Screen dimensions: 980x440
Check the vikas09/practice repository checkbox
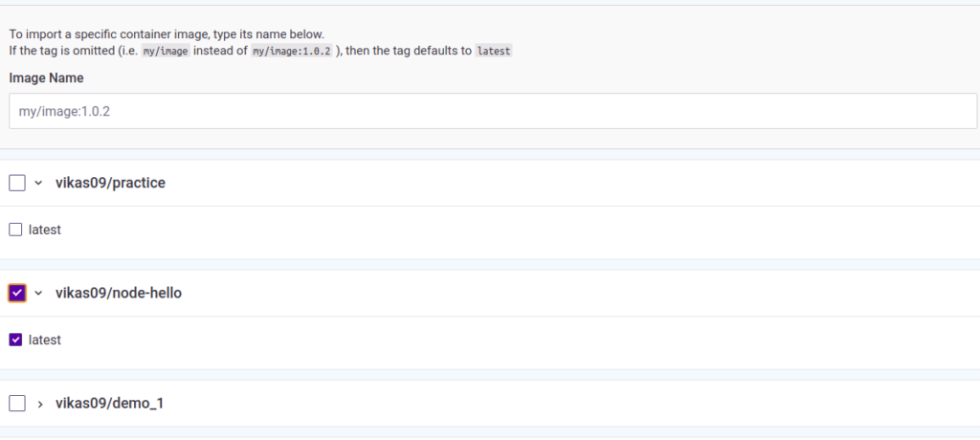(17, 183)
